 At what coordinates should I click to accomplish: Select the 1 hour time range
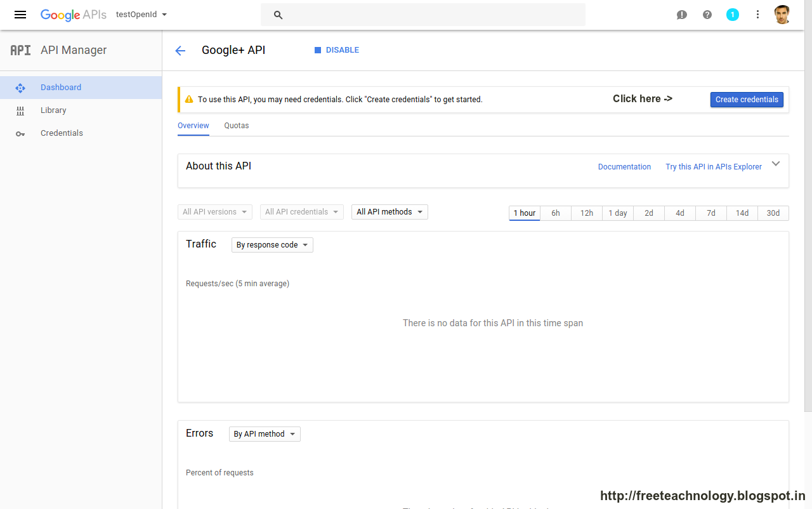pos(525,213)
